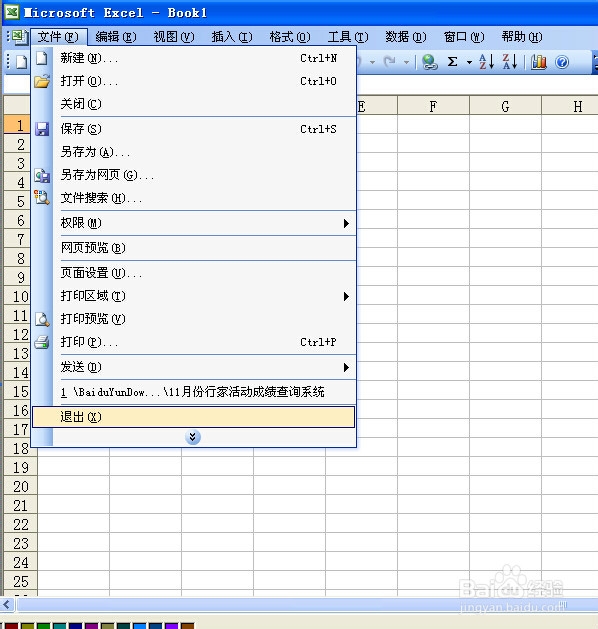Select row 20 header
The width and height of the screenshot is (598, 629).
coord(20,487)
